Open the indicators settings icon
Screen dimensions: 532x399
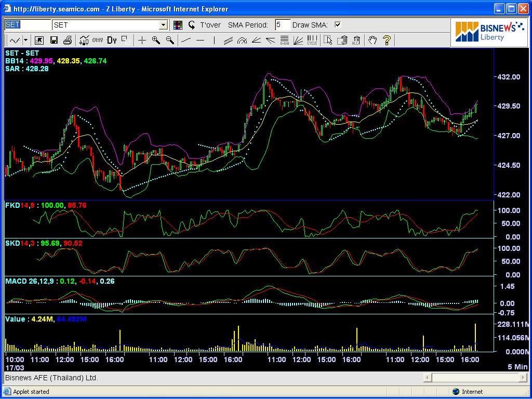(84, 41)
